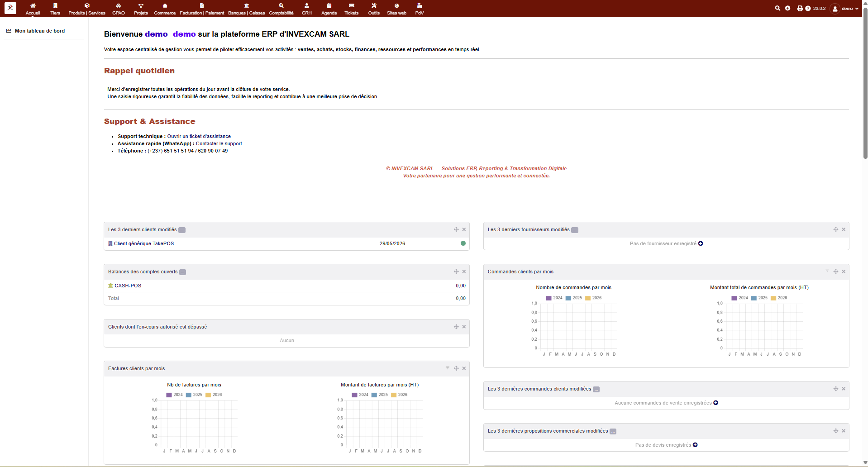Close the dernières propositions commerciales box
The height and width of the screenshot is (467, 868).
click(844, 431)
